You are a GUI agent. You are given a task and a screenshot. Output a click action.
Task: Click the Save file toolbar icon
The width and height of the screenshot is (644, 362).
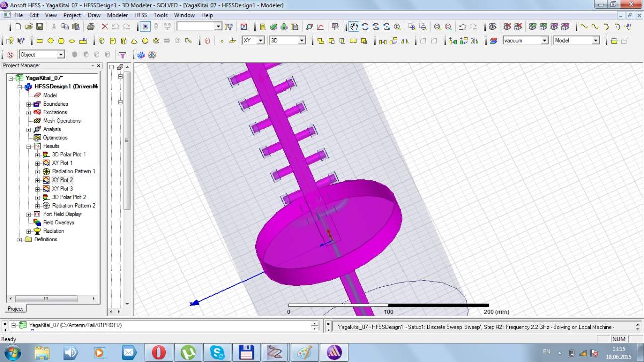click(39, 27)
